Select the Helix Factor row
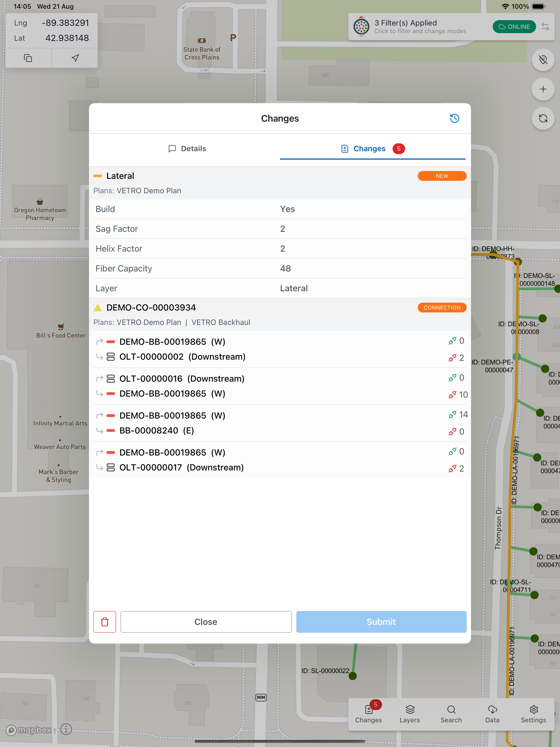 (280, 249)
